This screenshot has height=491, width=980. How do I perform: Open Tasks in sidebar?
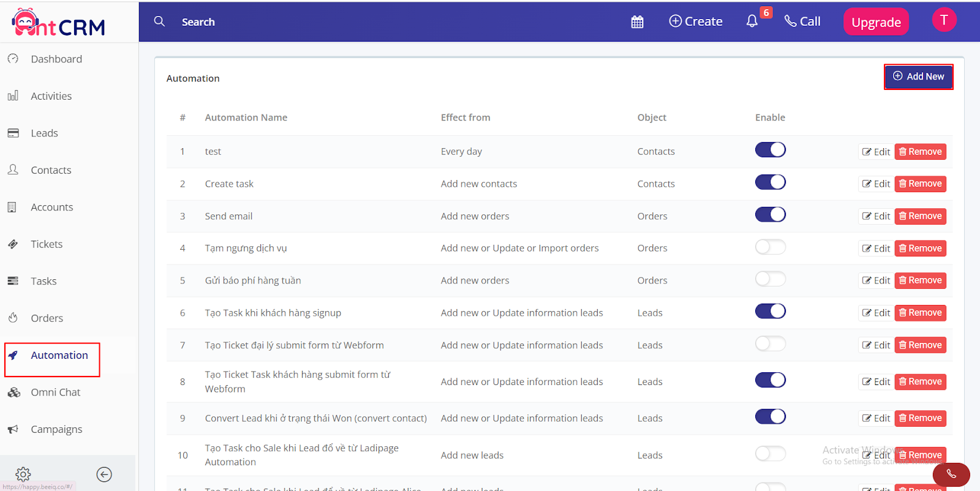43,282
